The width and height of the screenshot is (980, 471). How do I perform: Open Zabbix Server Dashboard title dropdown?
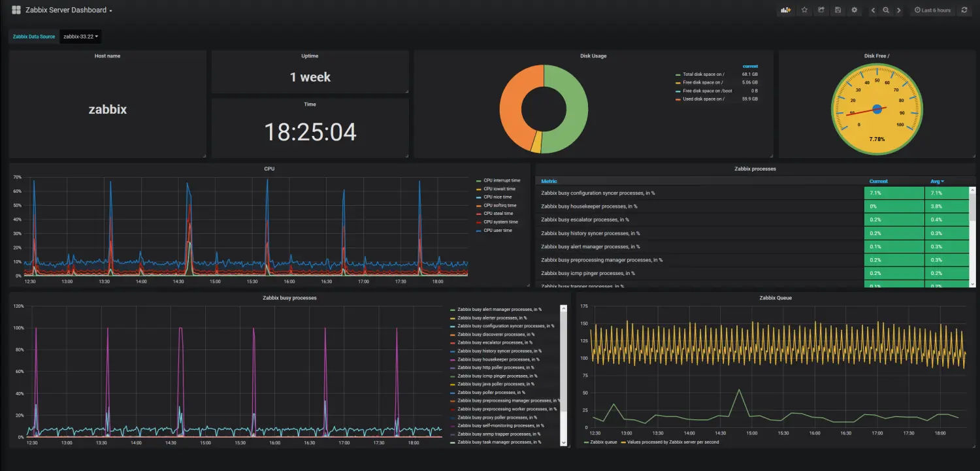pyautogui.click(x=69, y=10)
